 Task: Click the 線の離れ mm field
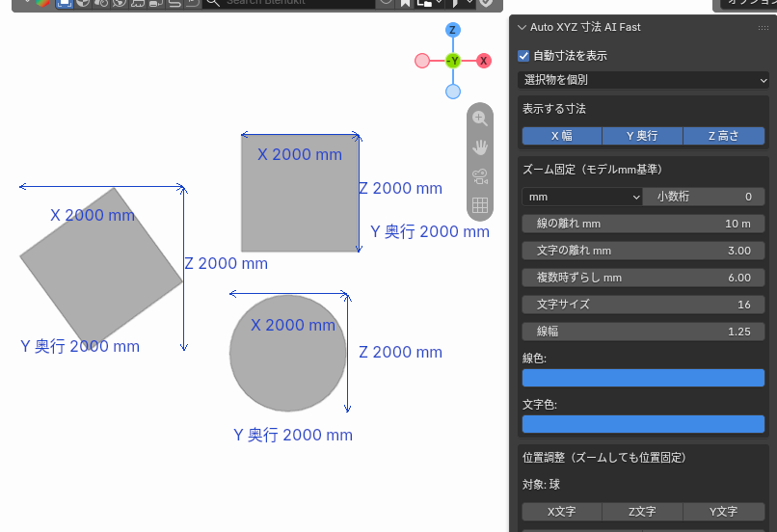643,224
